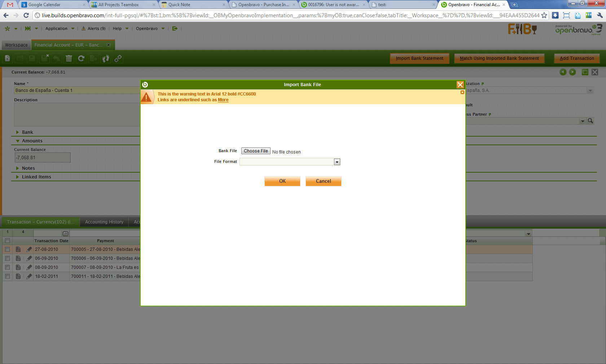Click the browser reload button
This screenshot has height=364, width=606.
(x=26, y=15)
